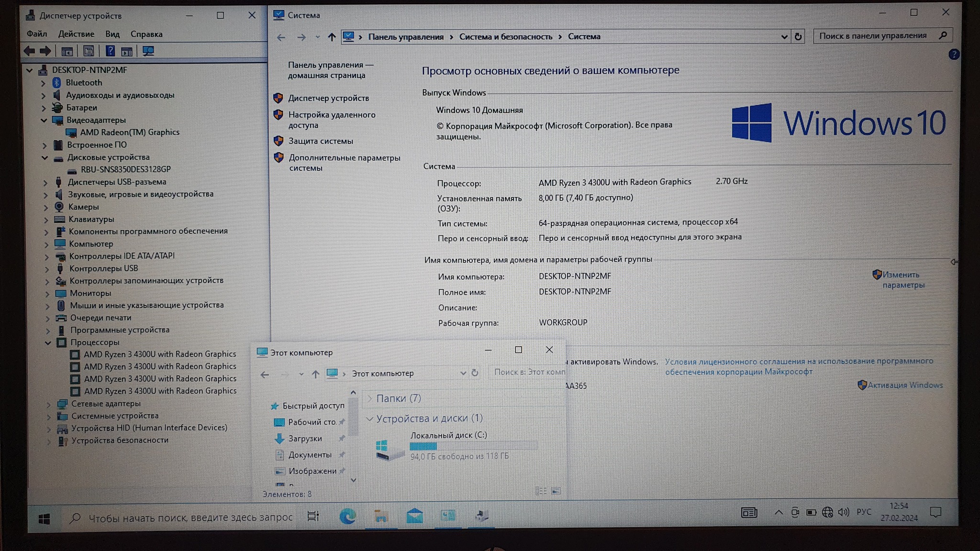Collapse the Видеоадаптеры tree node

(x=44, y=120)
